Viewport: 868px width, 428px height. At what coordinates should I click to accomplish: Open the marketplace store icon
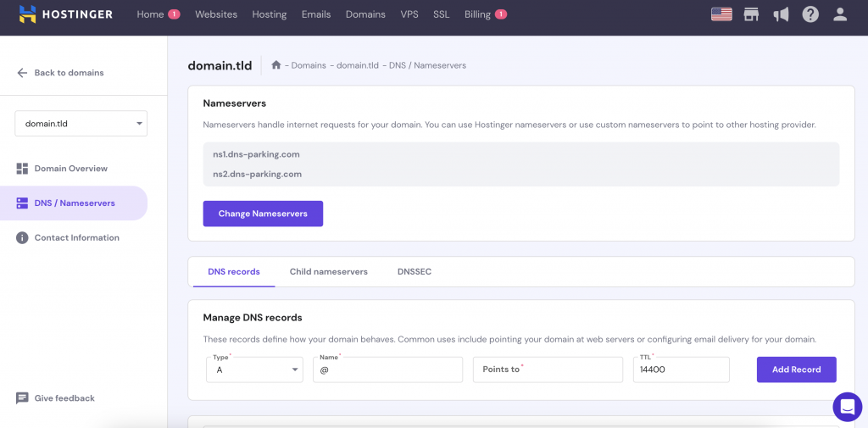[751, 14]
